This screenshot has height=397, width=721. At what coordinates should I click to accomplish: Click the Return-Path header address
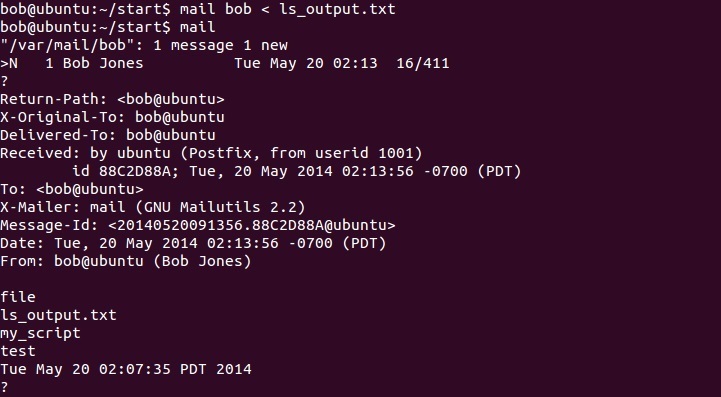point(171,99)
